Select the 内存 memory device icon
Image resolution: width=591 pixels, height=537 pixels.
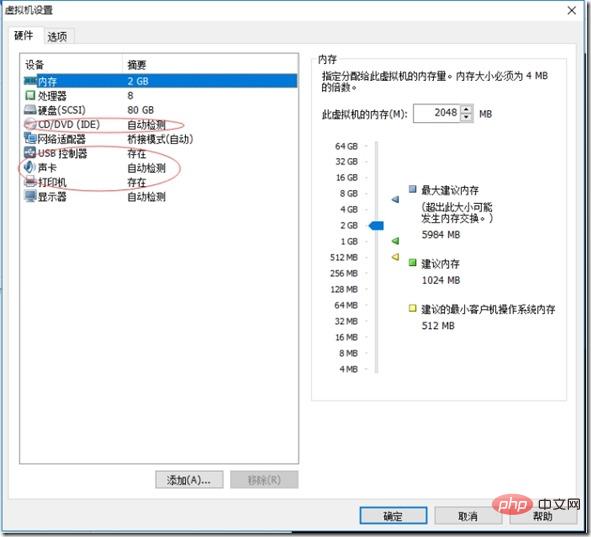(x=30, y=81)
